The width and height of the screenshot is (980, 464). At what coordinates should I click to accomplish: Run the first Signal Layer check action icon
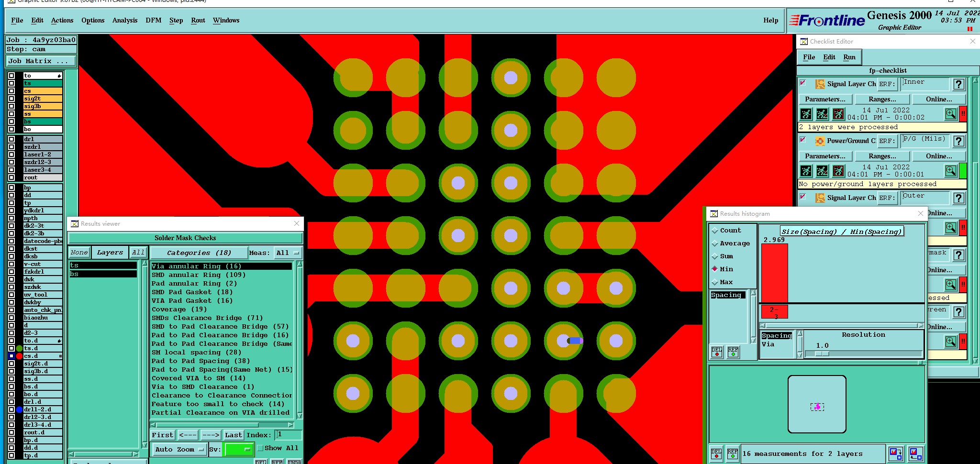[806, 114]
